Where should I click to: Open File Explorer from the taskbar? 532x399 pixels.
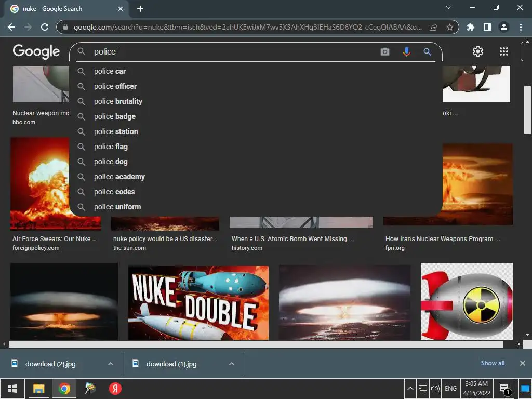38,389
